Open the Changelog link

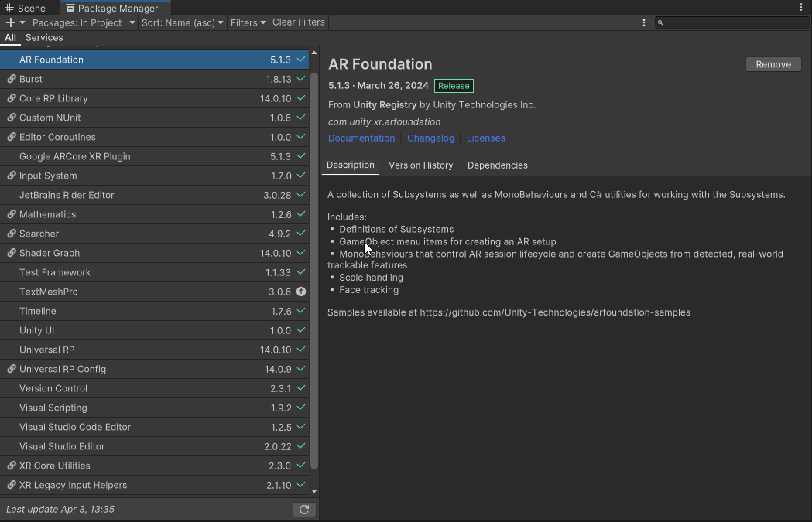coord(430,138)
